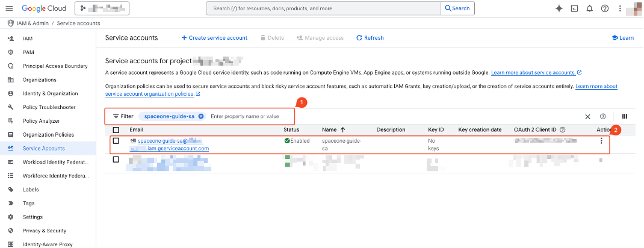This screenshot has height=248, width=644.
Task: Click the blue Search button
Action: pyautogui.click(x=457, y=8)
